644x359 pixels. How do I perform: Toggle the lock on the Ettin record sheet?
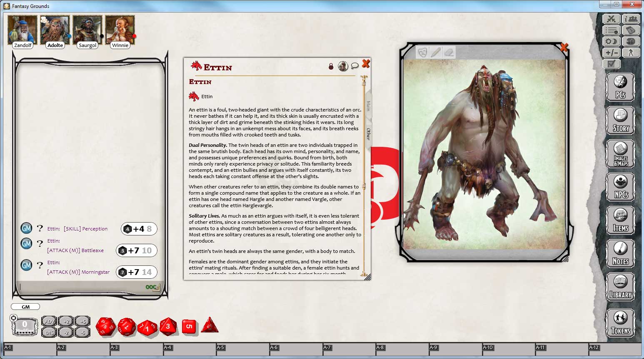tap(331, 66)
